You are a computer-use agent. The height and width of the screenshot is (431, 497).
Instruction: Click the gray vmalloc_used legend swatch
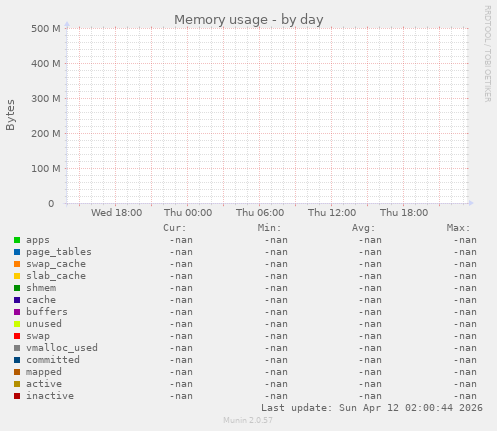tap(17, 348)
